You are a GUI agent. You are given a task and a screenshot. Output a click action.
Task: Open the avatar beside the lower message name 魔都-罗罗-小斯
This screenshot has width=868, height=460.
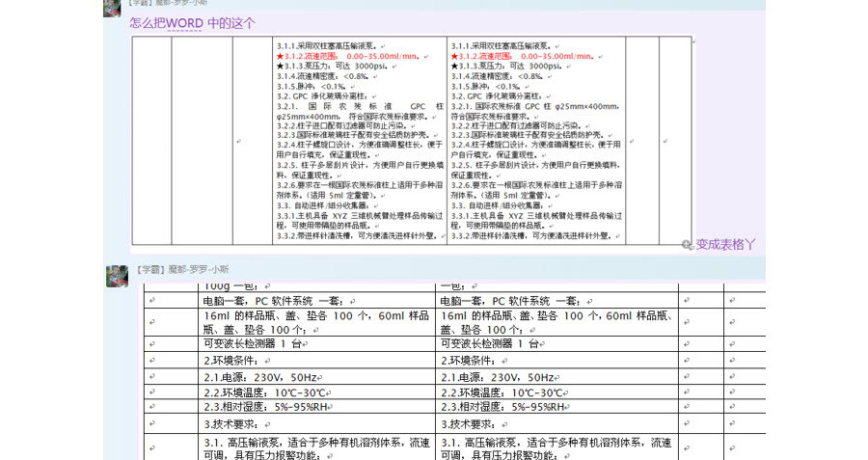click(x=117, y=276)
